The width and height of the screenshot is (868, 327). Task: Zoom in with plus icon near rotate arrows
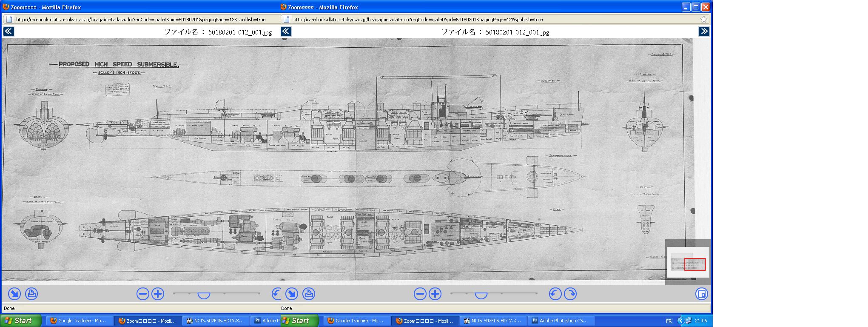click(435, 294)
